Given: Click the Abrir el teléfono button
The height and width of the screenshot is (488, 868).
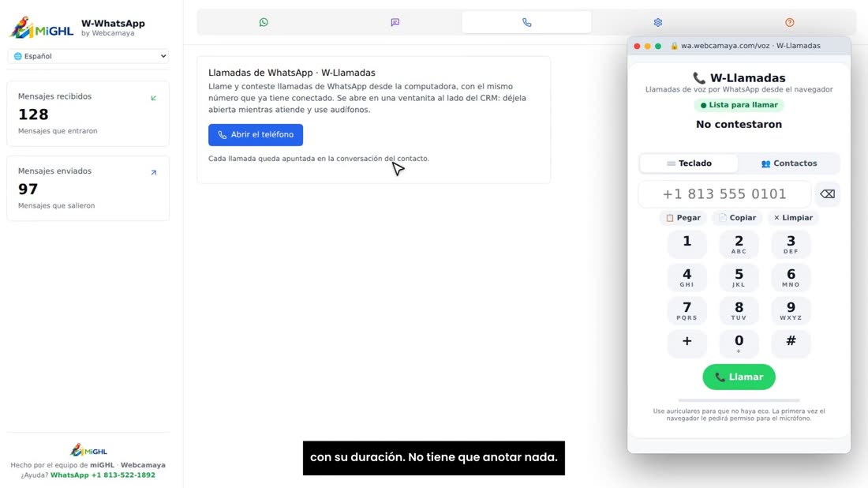Looking at the screenshot, I should click(x=256, y=134).
